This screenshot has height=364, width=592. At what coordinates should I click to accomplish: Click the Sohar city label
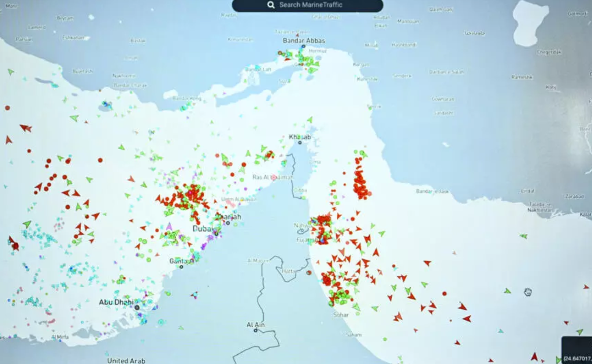341,315
